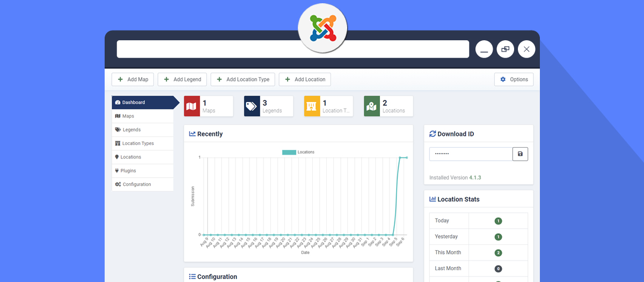Save Download ID with floppy disk icon

point(520,154)
